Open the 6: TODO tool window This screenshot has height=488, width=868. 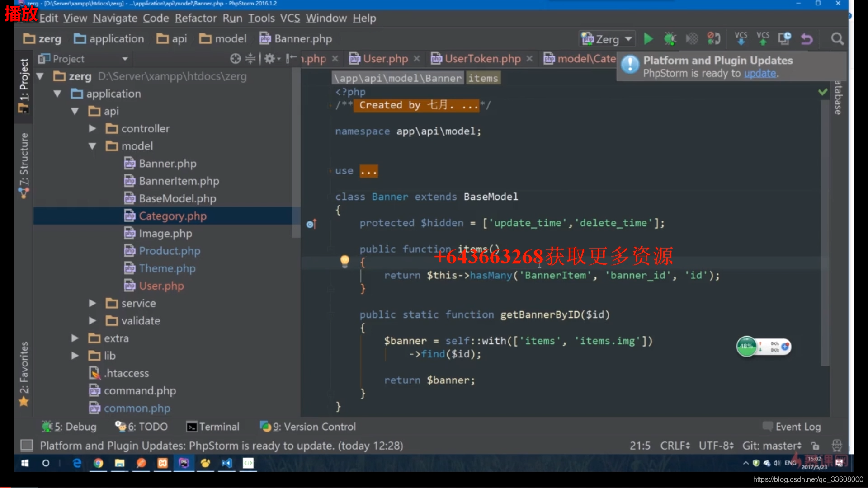(141, 427)
